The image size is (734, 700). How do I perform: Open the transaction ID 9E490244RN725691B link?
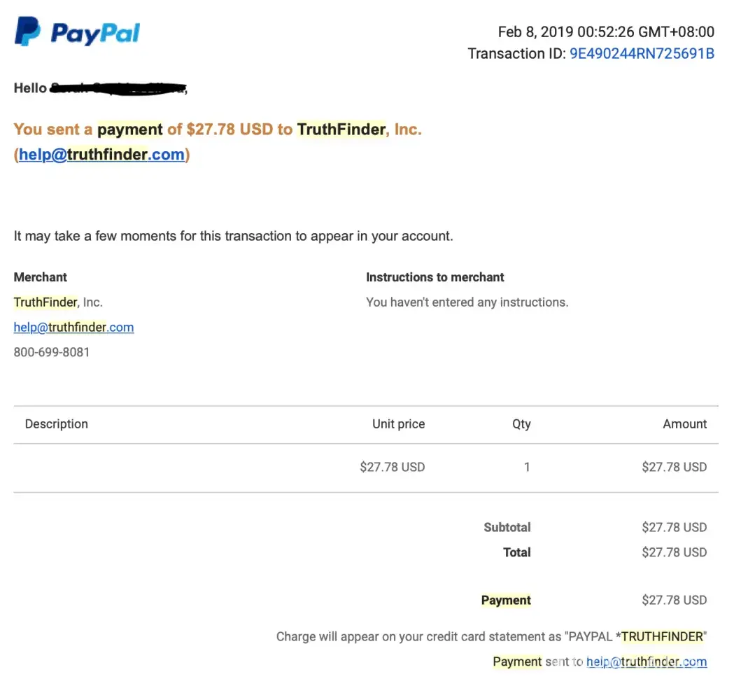pyautogui.click(x=642, y=54)
